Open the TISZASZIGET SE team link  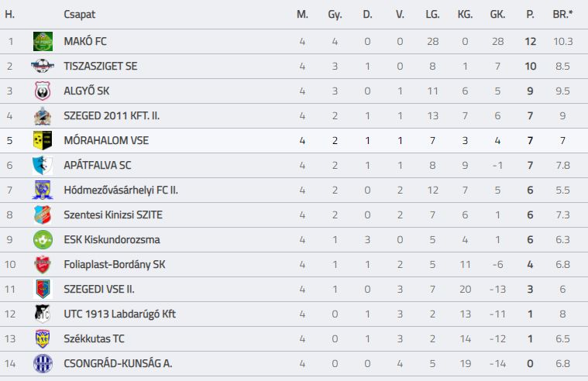pyautogui.click(x=101, y=66)
